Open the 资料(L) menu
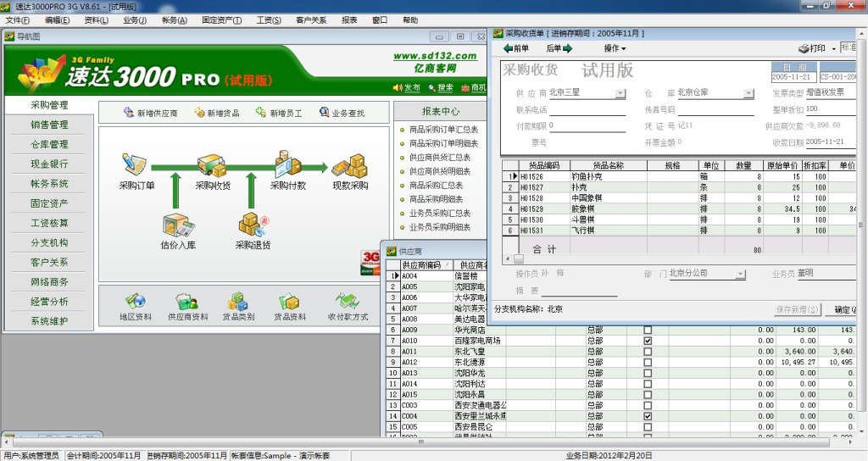 pyautogui.click(x=97, y=20)
